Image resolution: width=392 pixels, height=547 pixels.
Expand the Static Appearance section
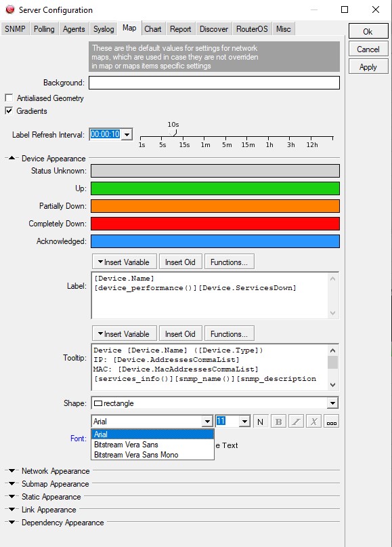(12, 496)
